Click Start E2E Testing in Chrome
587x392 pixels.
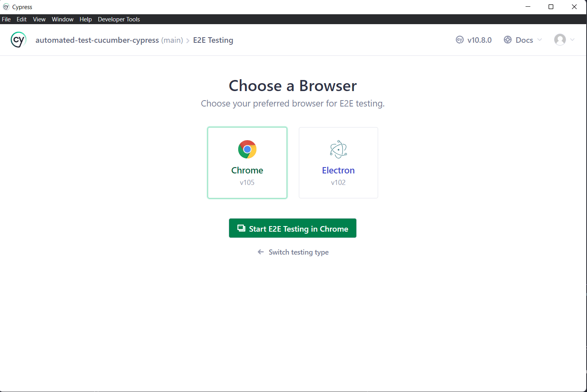coord(292,228)
